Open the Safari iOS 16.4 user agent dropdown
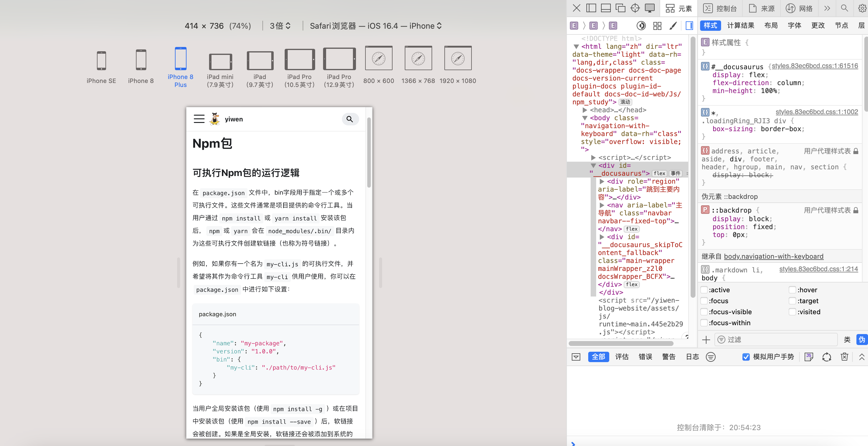 point(375,26)
